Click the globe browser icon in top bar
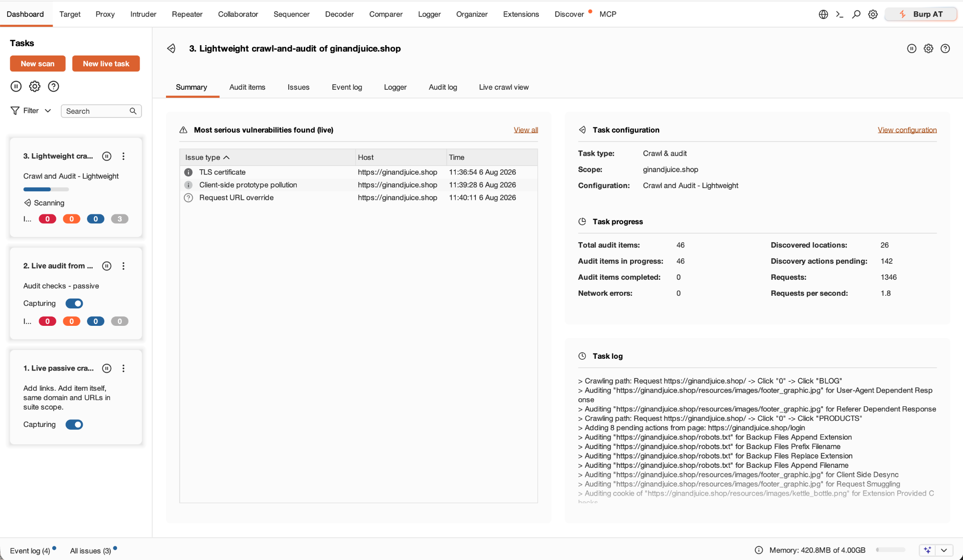 (823, 15)
